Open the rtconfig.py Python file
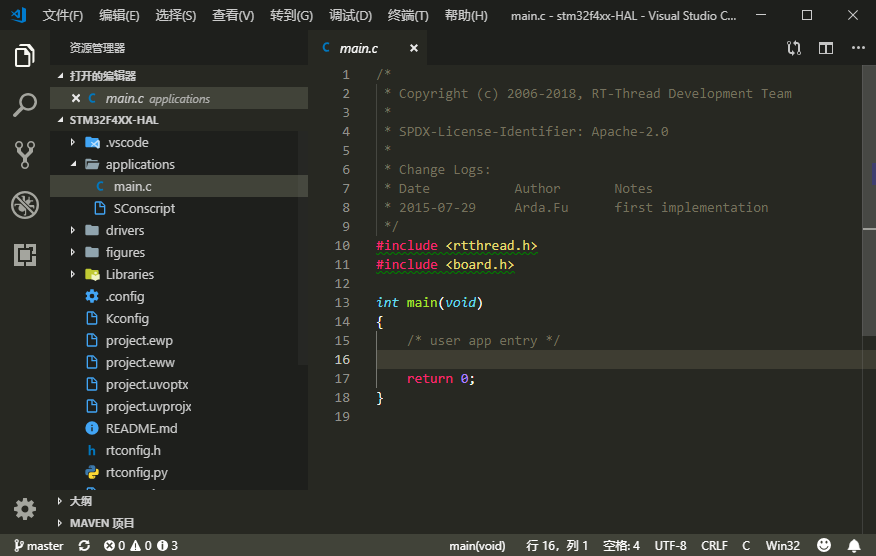The image size is (876, 556). pyautogui.click(x=179, y=472)
